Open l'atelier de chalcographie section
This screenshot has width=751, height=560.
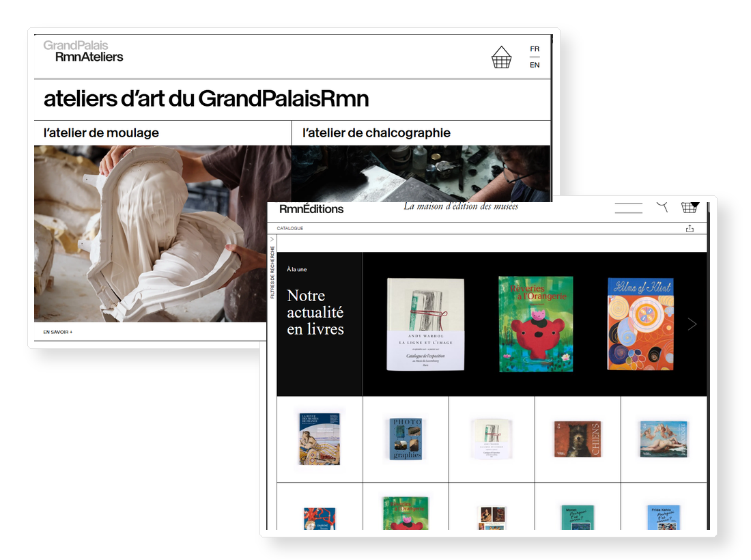(x=376, y=132)
